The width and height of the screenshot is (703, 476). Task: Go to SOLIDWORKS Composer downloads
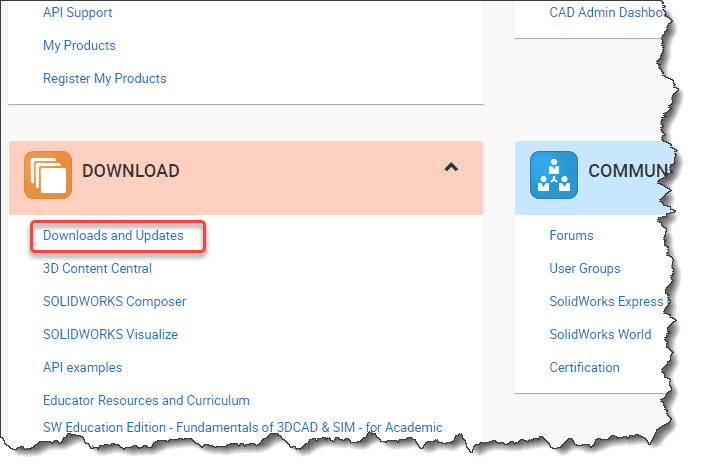[x=114, y=301]
